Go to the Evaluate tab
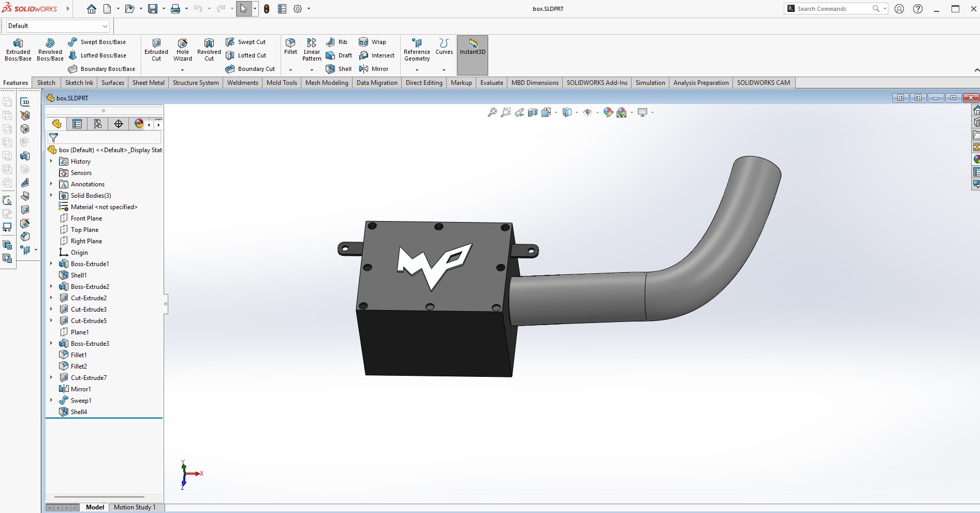The image size is (980, 513). point(492,83)
